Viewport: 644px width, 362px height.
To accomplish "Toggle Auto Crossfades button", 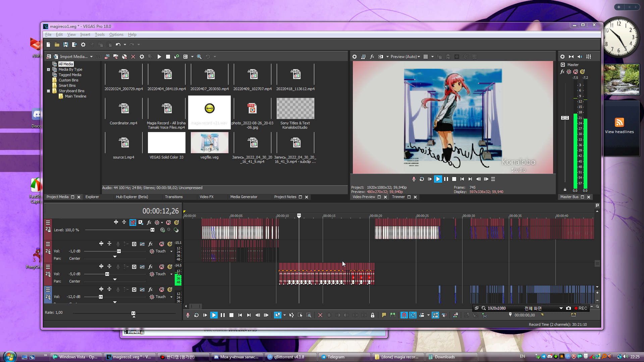I will (413, 315).
